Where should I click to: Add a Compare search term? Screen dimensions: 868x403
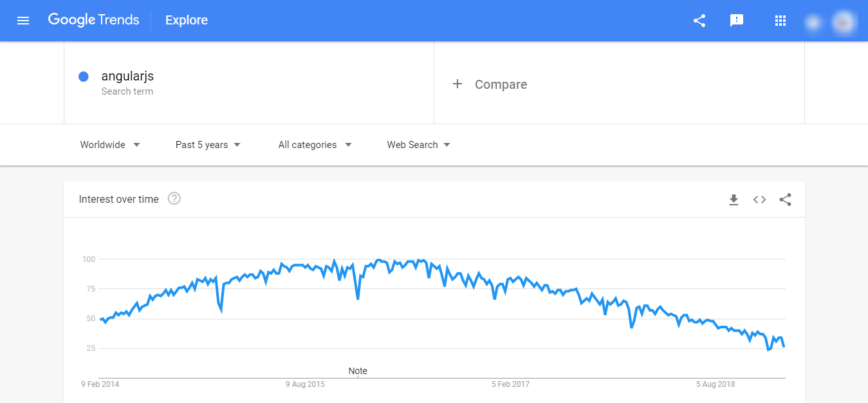point(490,84)
